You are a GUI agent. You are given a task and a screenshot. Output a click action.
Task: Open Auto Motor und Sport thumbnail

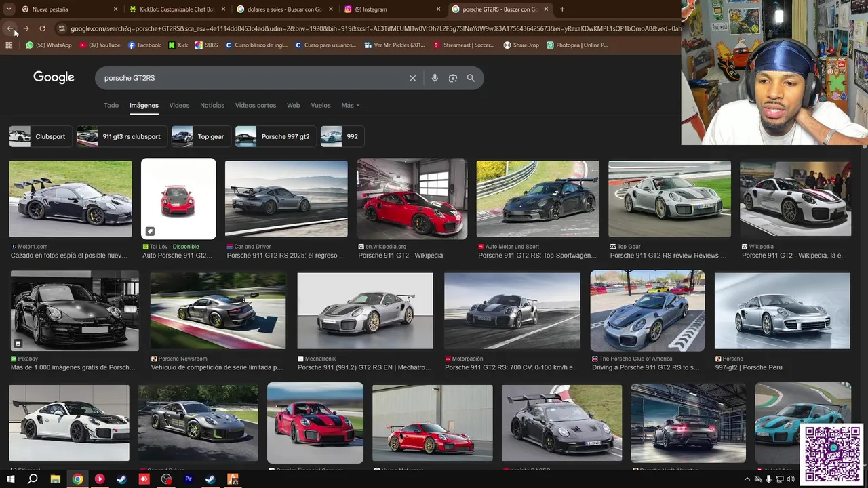click(538, 198)
